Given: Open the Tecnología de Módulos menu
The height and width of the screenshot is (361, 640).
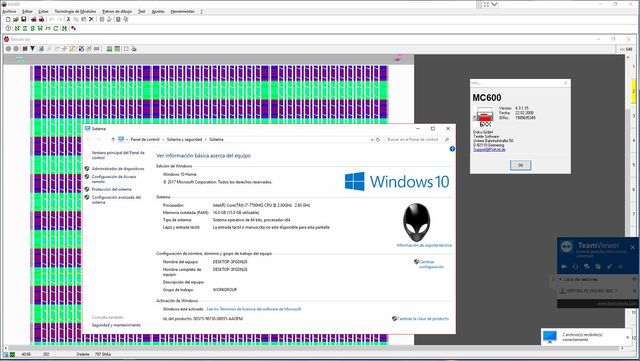Looking at the screenshot, I should point(76,11).
